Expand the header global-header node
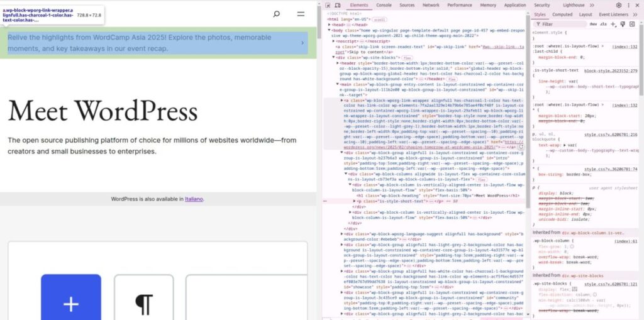 click(x=338, y=63)
